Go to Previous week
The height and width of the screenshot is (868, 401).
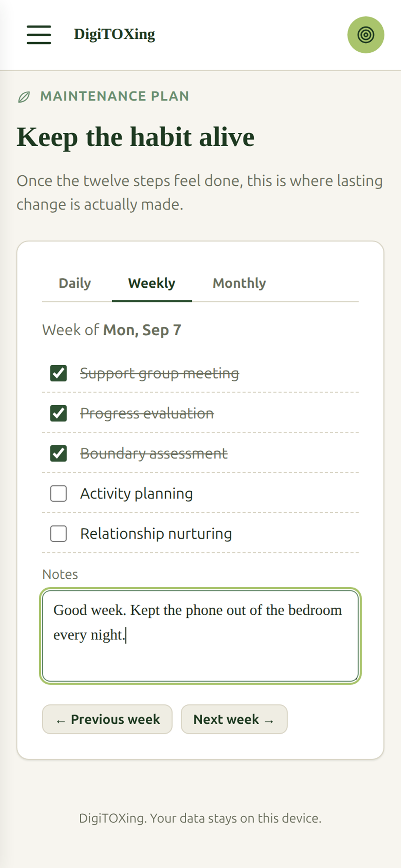pyautogui.click(x=107, y=719)
